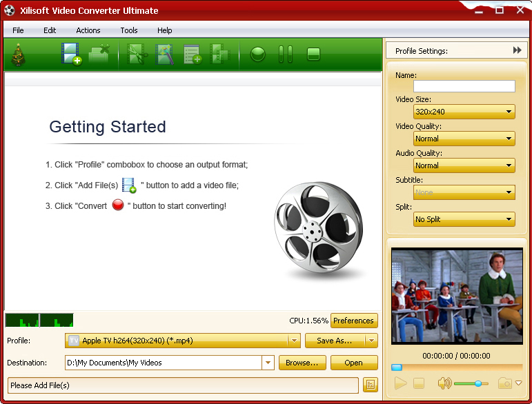The width and height of the screenshot is (532, 404).
Task: Click the Preferences button
Action: (x=354, y=321)
